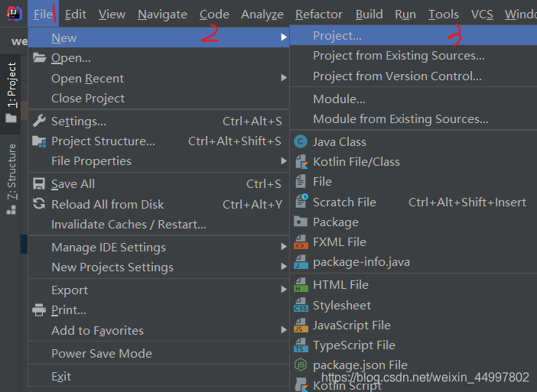The width and height of the screenshot is (537, 392).
Task: Click the Ctrl+Alt+Shift+Insert shortcut text
Action: [x=467, y=202]
